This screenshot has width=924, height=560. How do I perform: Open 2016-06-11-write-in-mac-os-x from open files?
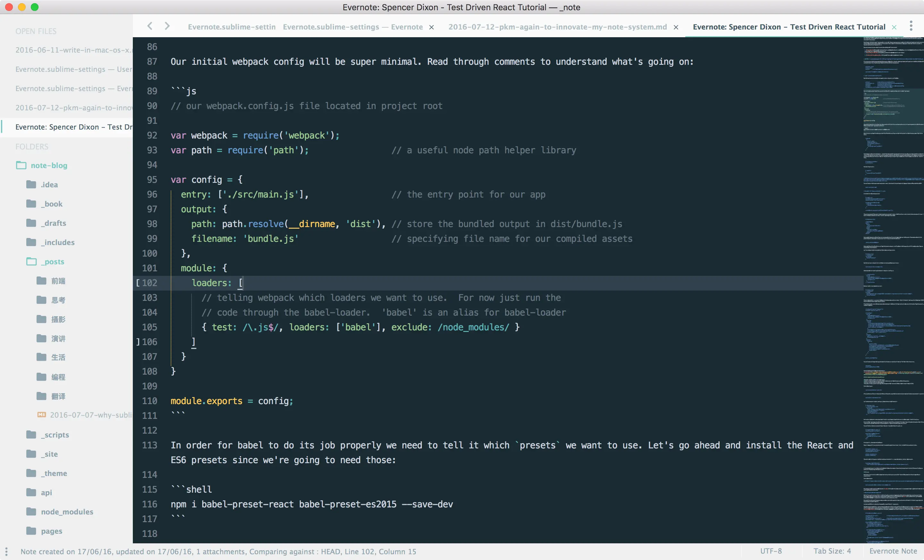point(73,50)
